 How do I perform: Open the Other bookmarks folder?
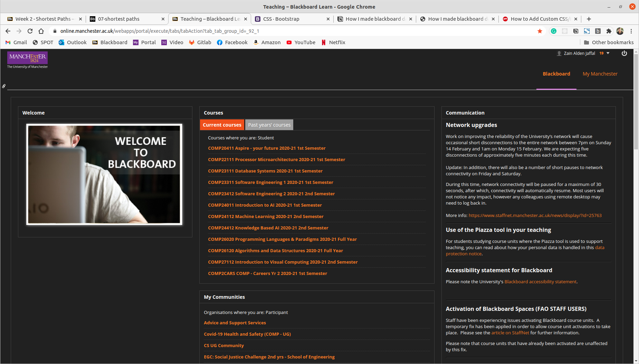[x=609, y=42]
